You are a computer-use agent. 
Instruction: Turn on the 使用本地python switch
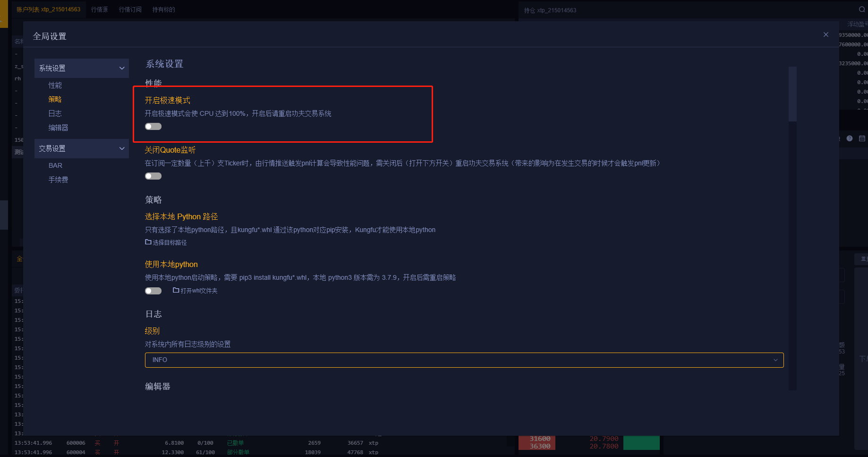click(x=153, y=291)
